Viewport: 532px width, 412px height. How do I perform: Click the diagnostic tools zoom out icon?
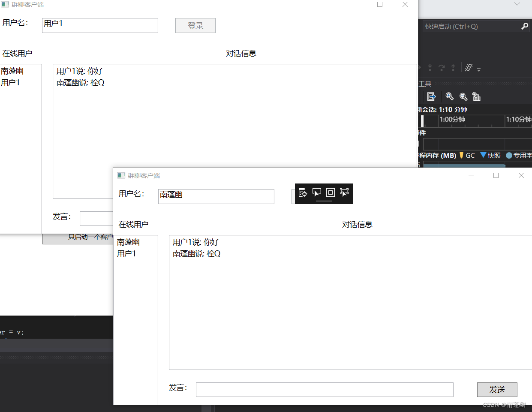tap(463, 96)
